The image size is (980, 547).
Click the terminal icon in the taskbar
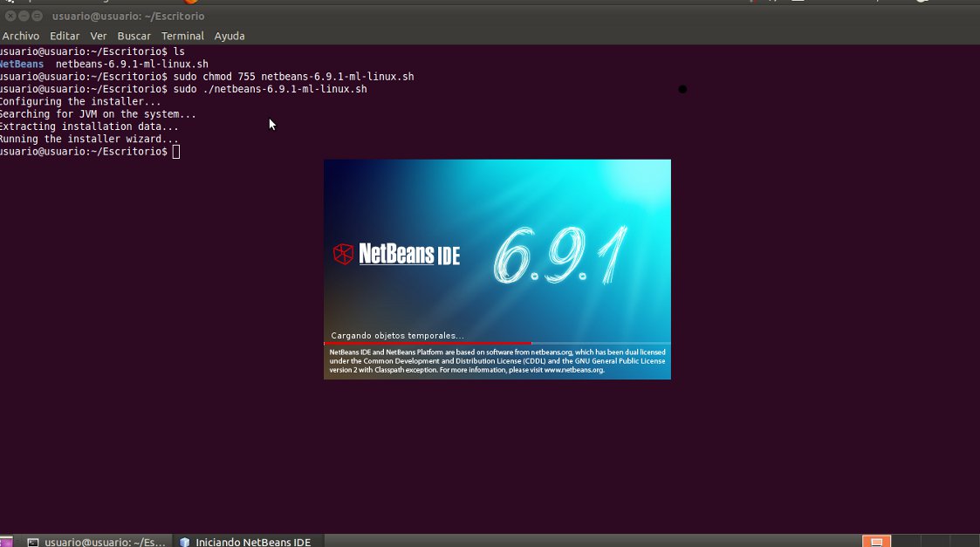tap(33, 542)
